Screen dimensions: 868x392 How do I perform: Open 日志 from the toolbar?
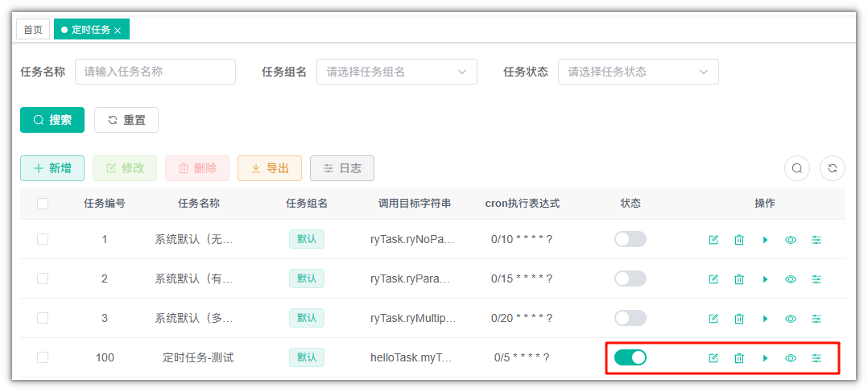click(x=342, y=168)
